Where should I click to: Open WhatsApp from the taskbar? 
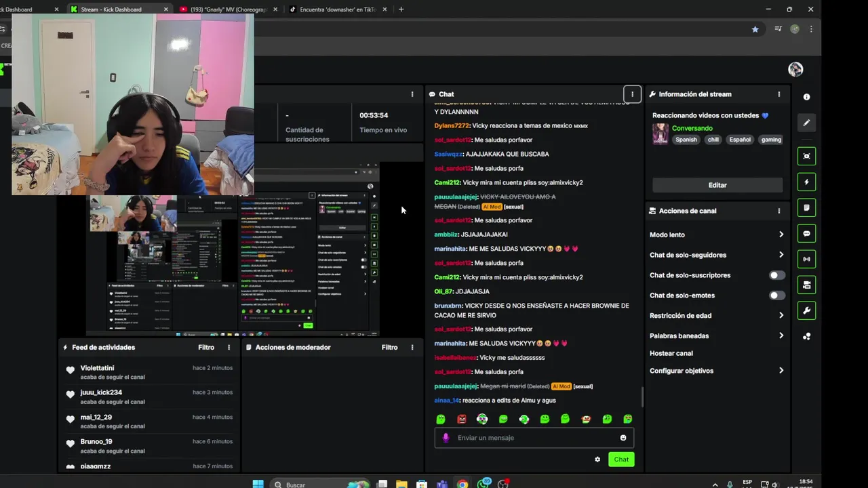coord(484,484)
